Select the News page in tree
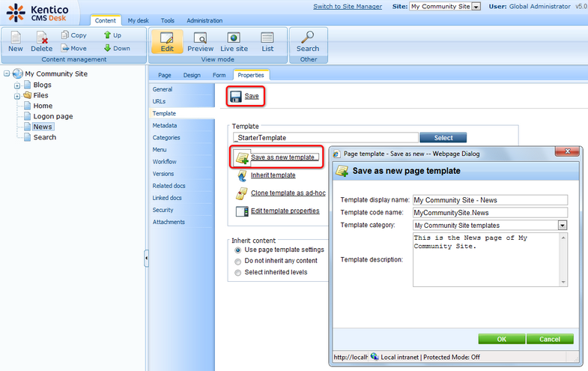 tap(43, 127)
